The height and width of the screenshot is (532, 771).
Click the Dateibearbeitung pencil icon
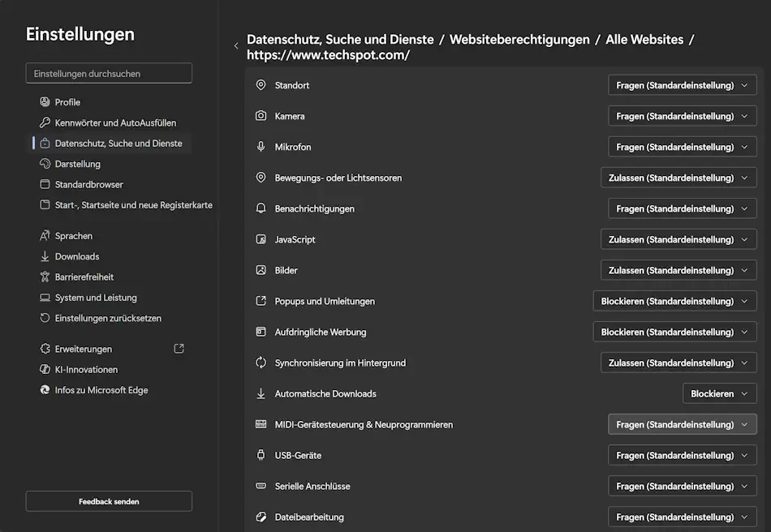tap(261, 516)
